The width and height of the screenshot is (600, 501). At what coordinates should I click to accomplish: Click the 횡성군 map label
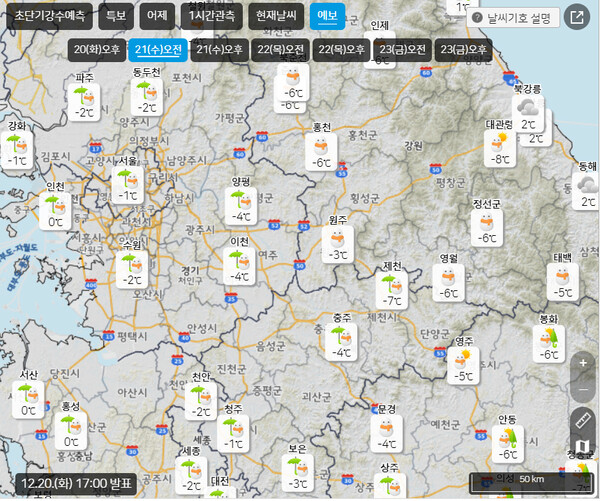point(365,198)
